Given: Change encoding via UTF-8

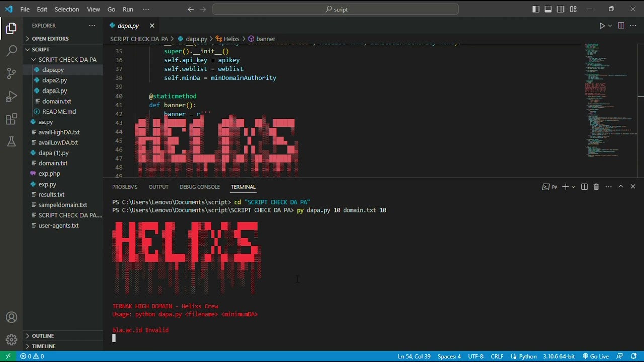Looking at the screenshot, I should tap(475, 356).
